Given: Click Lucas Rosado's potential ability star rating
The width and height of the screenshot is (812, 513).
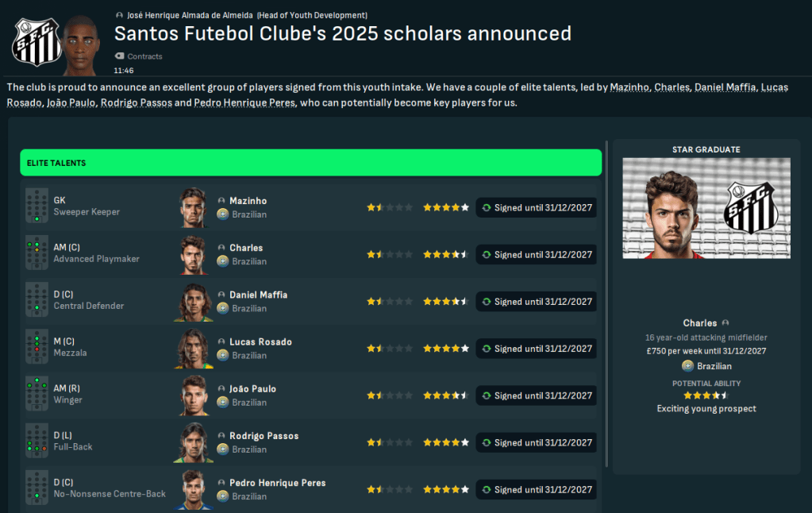Looking at the screenshot, I should (x=445, y=349).
